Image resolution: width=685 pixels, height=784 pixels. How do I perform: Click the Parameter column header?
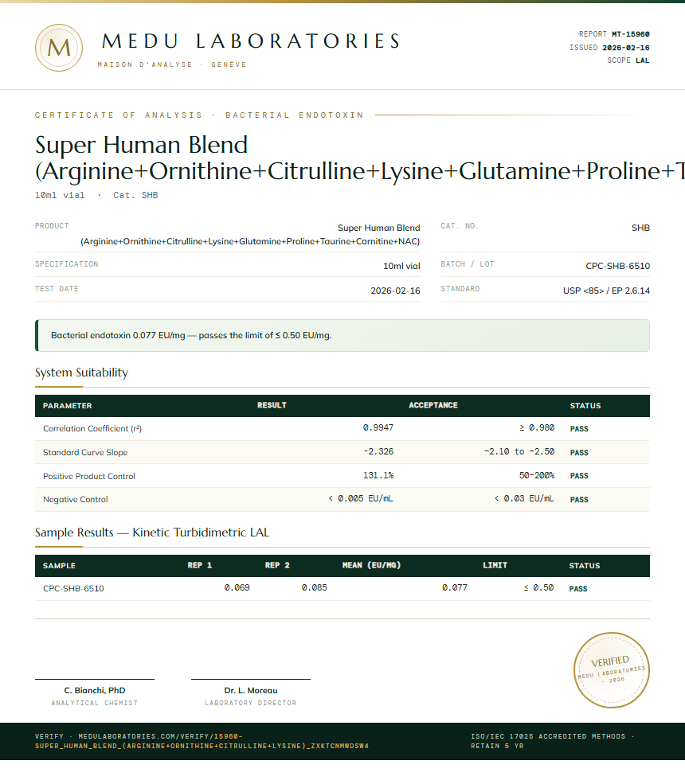(68, 405)
